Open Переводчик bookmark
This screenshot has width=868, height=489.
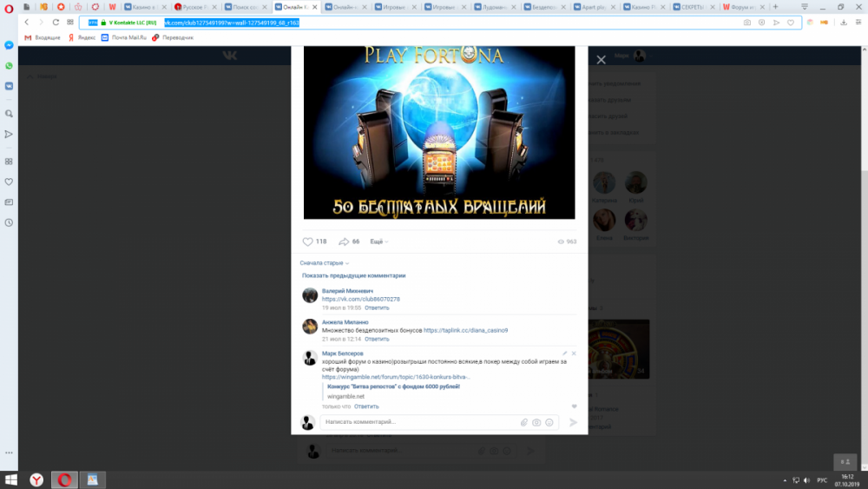coord(173,37)
